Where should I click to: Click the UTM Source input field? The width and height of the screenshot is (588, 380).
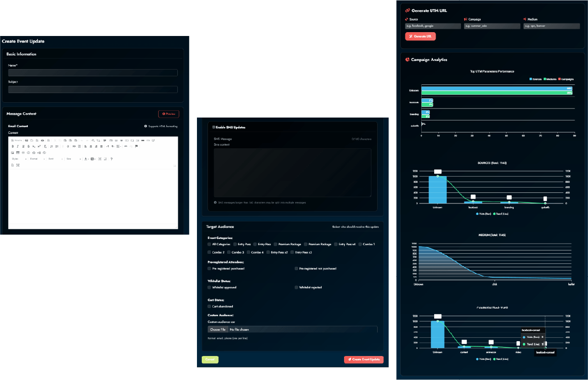[x=433, y=26]
